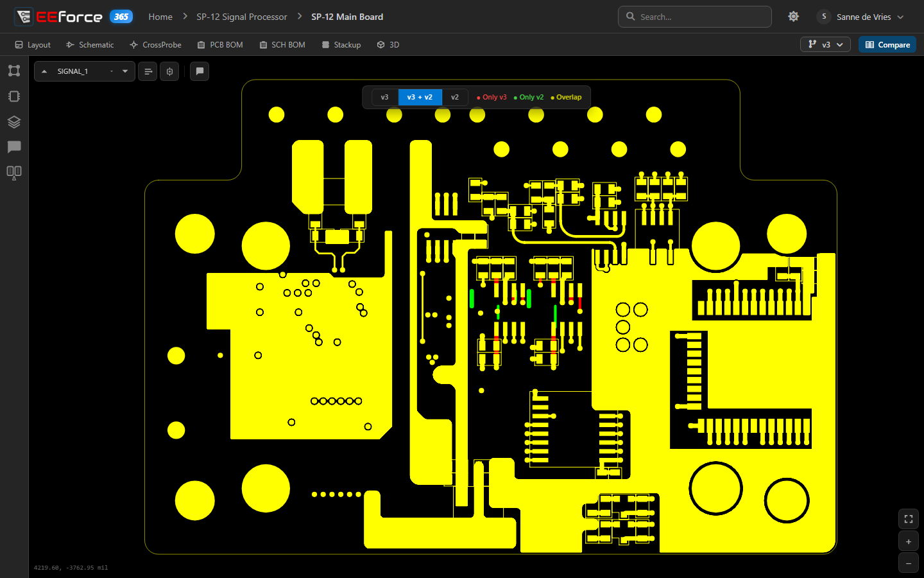Click the search magnifier icon
The height and width of the screenshot is (578, 924).
point(631,17)
